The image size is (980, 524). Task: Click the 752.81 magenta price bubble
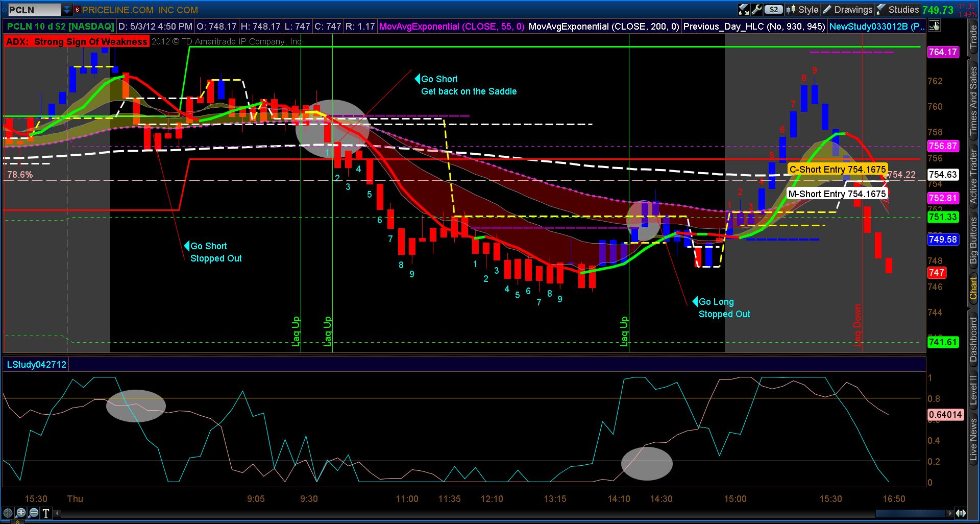coord(943,198)
